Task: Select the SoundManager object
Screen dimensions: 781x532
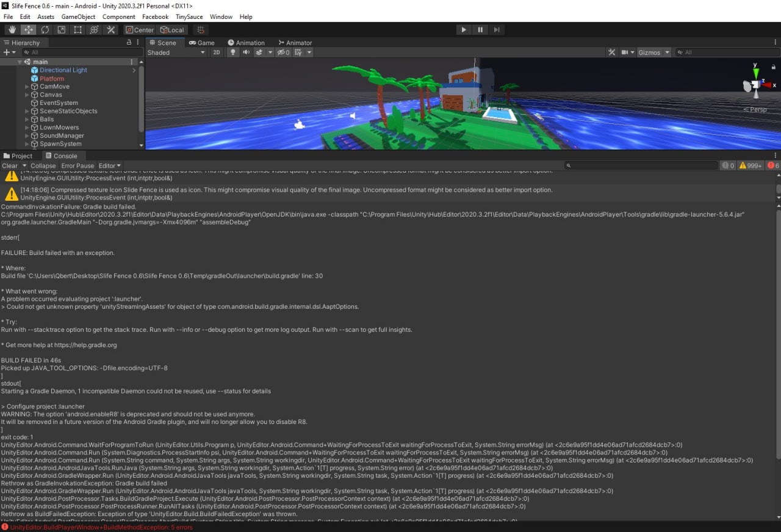Action: tap(62, 135)
